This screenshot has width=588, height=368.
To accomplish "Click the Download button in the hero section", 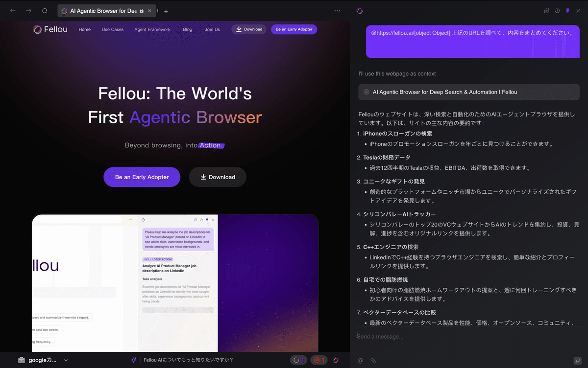I will (217, 177).
